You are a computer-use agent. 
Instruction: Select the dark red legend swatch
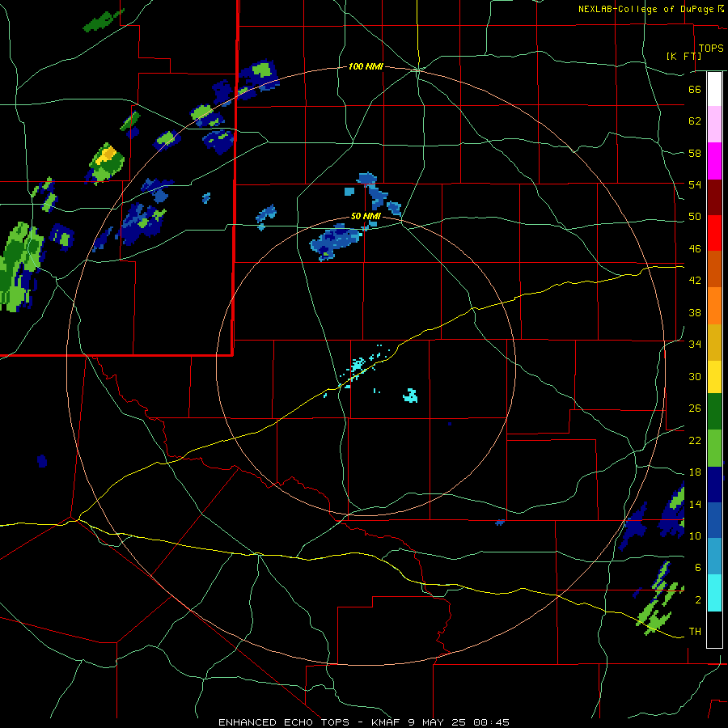click(714, 197)
